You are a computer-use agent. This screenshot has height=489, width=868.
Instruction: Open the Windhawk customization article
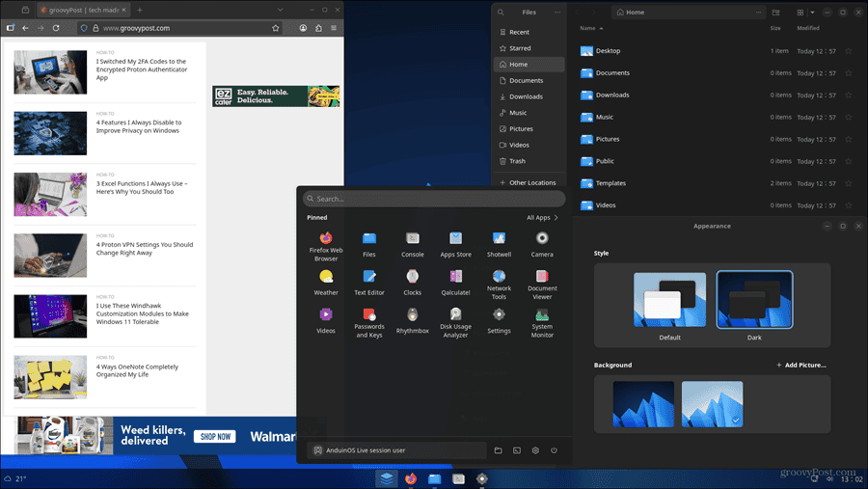tap(143, 314)
